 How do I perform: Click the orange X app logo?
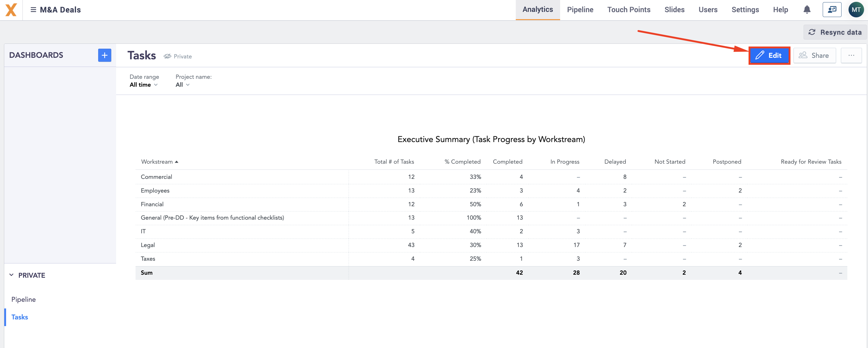click(x=11, y=10)
